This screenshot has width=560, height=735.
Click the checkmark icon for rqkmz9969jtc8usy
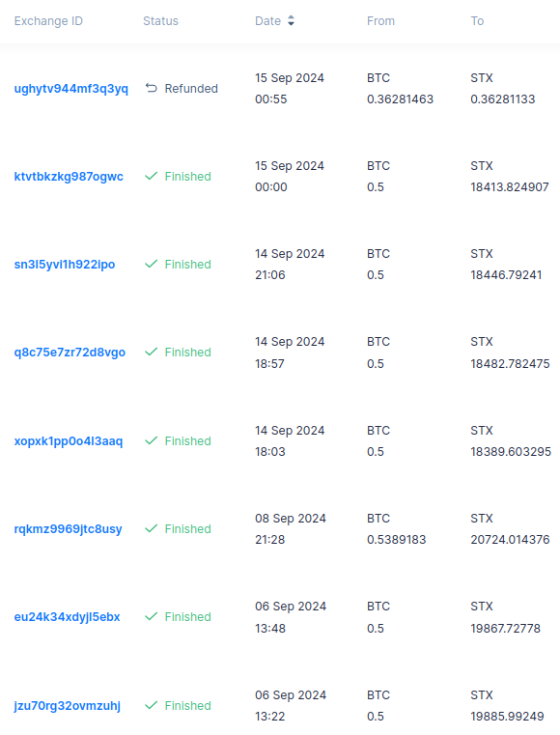click(151, 528)
